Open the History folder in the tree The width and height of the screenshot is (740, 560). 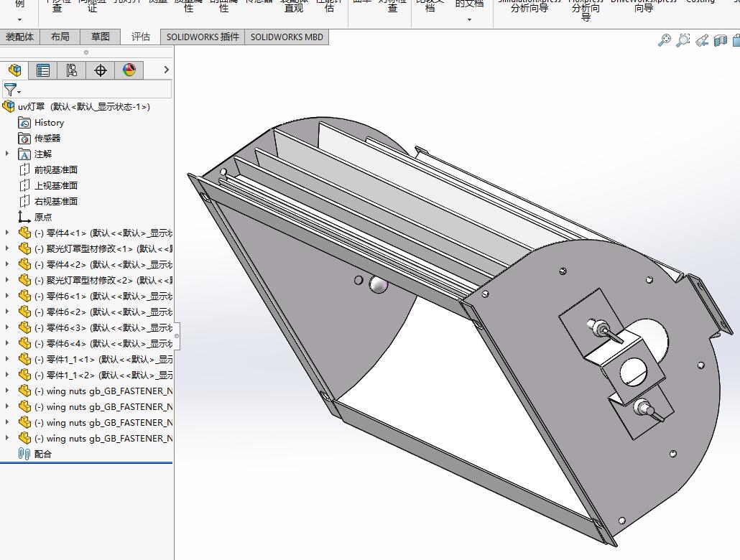[41, 123]
